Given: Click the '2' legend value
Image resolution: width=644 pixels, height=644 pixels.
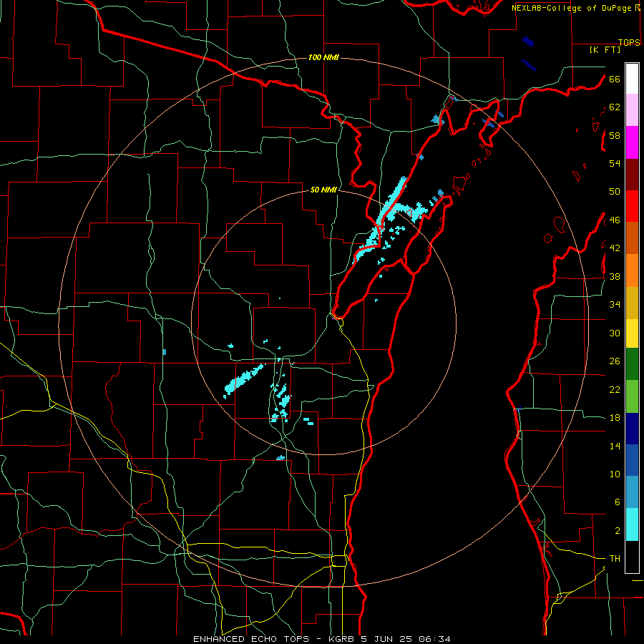Looking at the screenshot, I should [x=617, y=531].
